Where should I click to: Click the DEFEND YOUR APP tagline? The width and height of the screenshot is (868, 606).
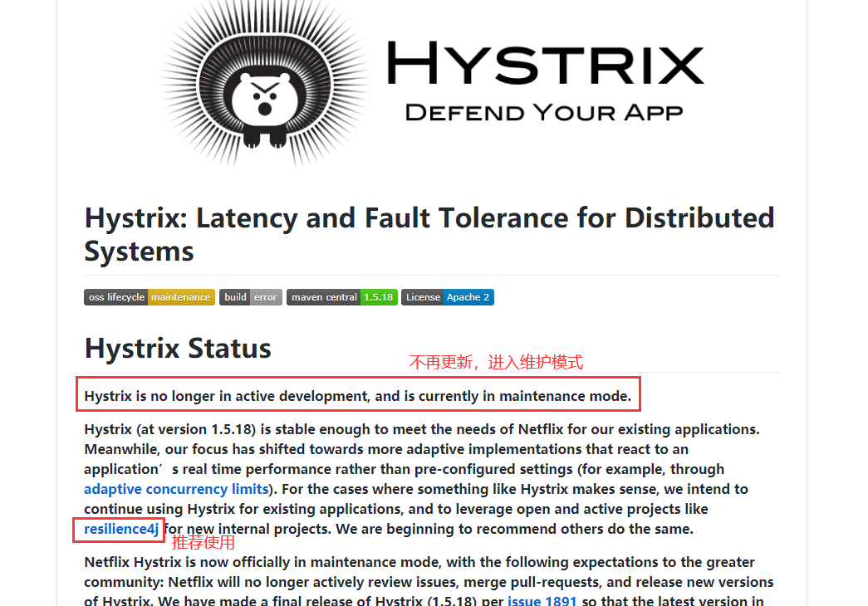(544, 112)
